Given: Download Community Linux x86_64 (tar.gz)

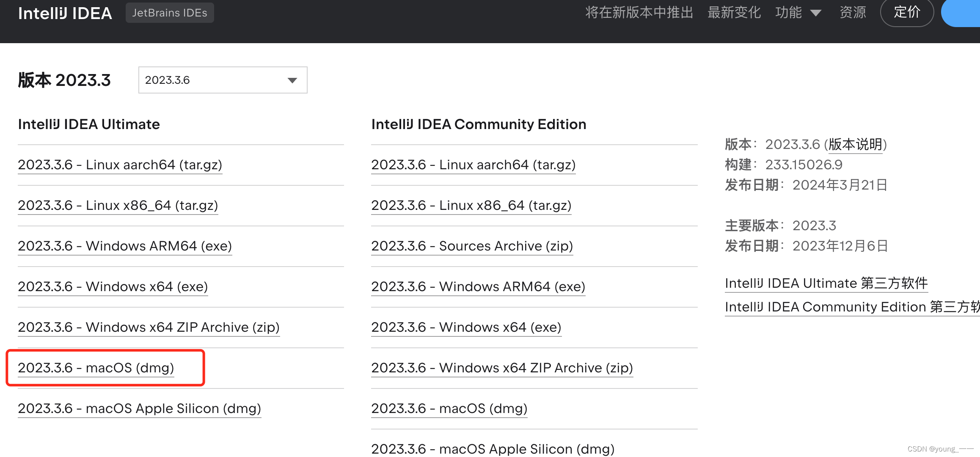Looking at the screenshot, I should (x=471, y=205).
